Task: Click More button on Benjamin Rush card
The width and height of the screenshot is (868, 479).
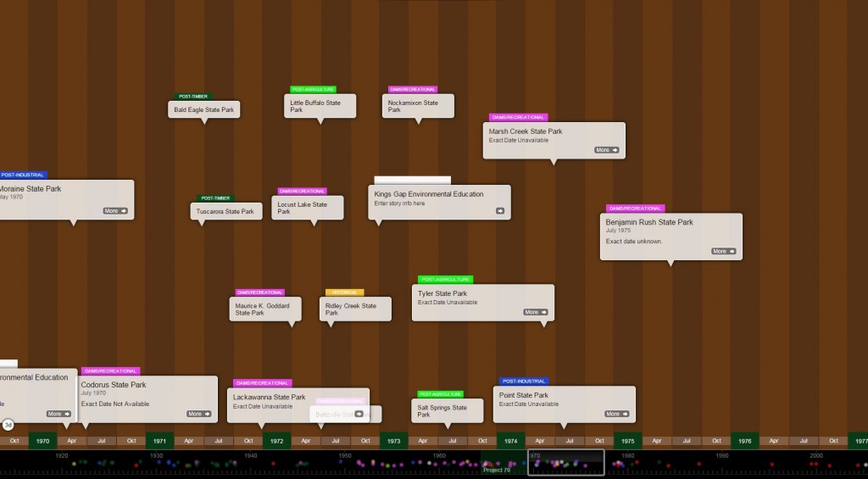Action: [723, 251]
